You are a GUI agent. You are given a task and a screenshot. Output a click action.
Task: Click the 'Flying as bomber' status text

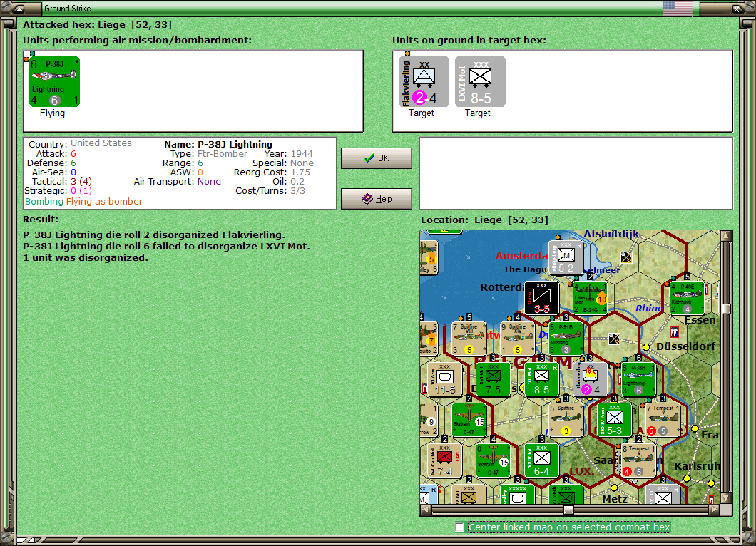pyautogui.click(x=104, y=202)
